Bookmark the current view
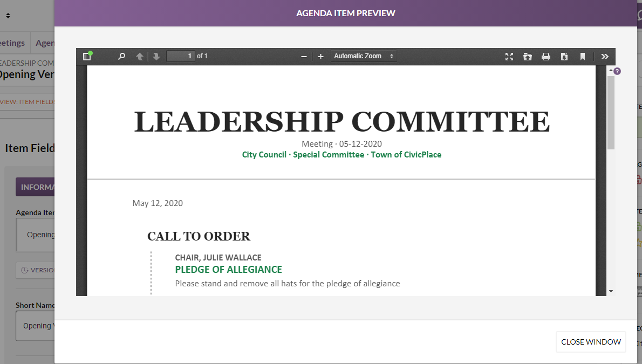642x364 pixels. (x=582, y=57)
